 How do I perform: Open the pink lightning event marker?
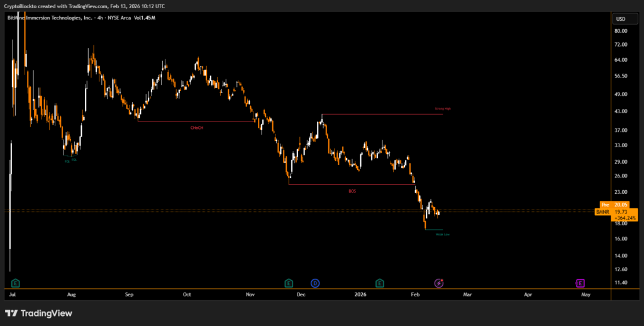(x=439, y=283)
